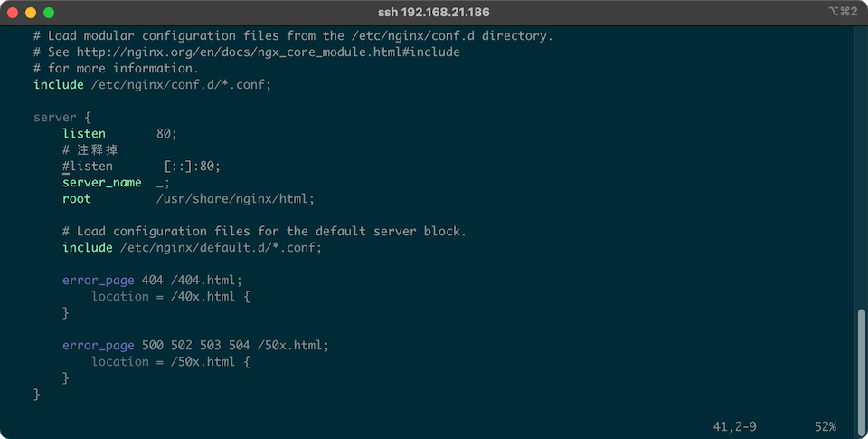
Task: Click the root path /usr/share/nginx/html
Action: pyautogui.click(x=235, y=199)
